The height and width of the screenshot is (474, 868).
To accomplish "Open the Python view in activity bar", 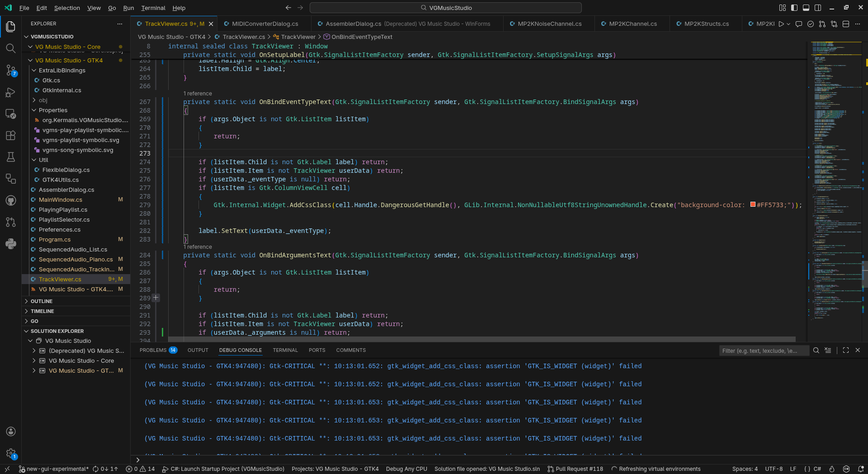I will pos(10,244).
